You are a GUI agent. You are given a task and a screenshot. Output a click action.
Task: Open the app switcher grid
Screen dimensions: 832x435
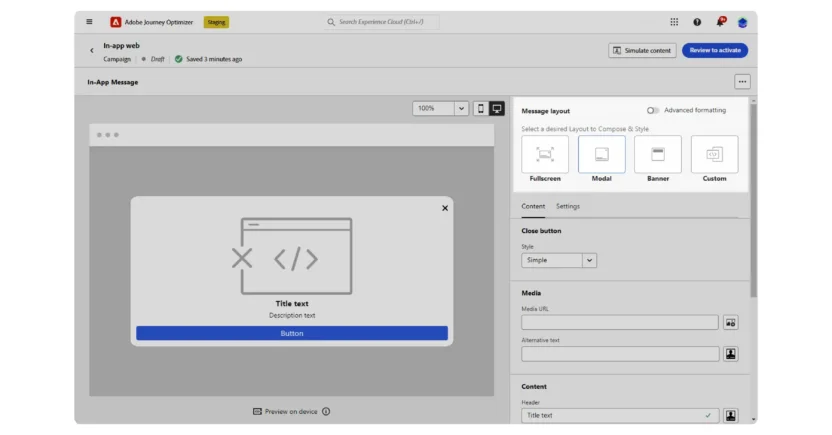pyautogui.click(x=674, y=22)
